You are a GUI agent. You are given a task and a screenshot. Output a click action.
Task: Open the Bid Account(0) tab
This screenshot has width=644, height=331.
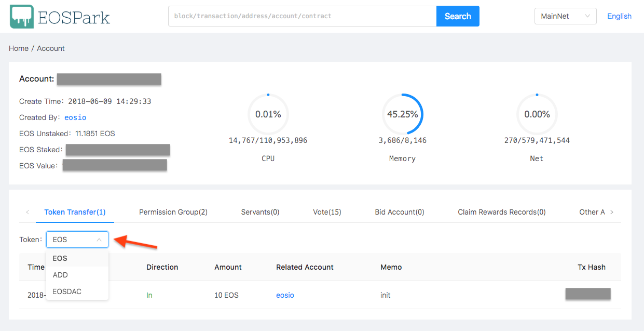[x=400, y=212]
